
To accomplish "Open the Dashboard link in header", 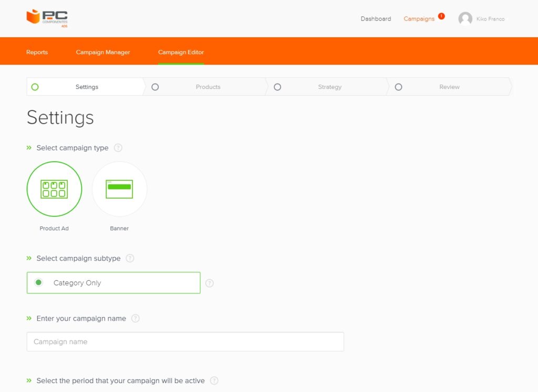I will click(376, 19).
